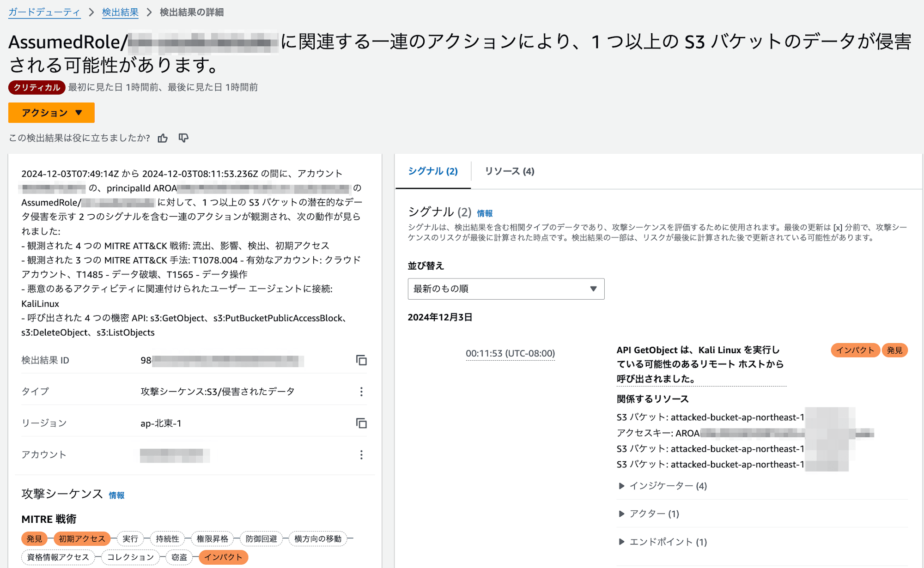Click the 窃盗 MITRE tactic tag
This screenshot has height=568, width=924.
click(179, 557)
